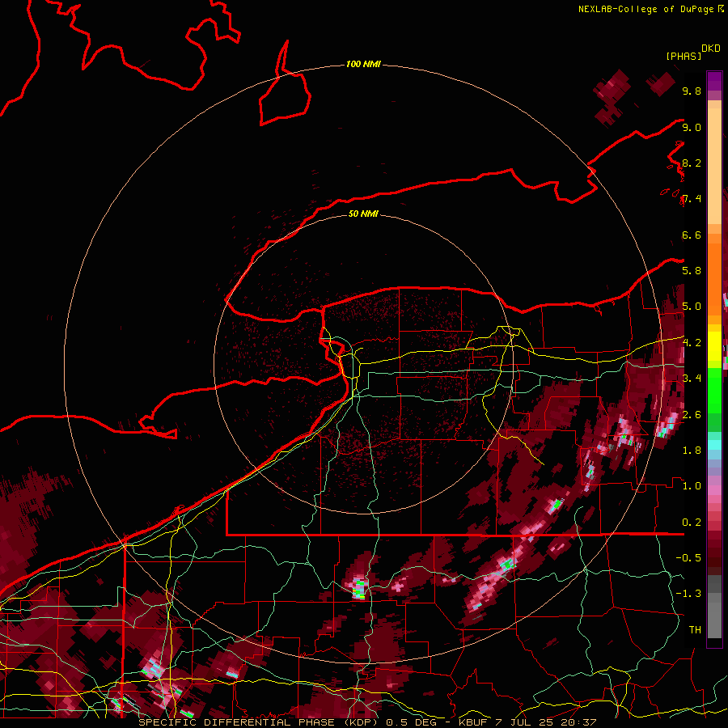
Task: Click the NEXLAB-College of DuPage credit text
Action: [647, 9]
